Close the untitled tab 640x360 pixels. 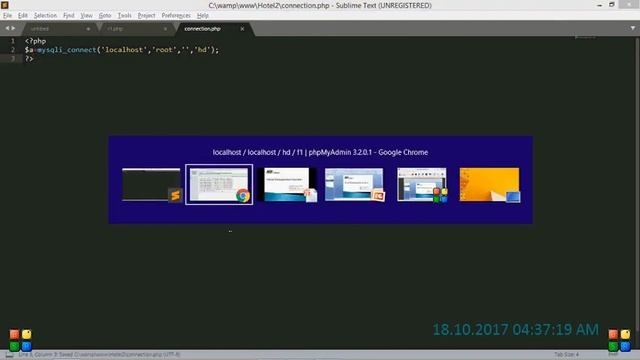click(88, 29)
